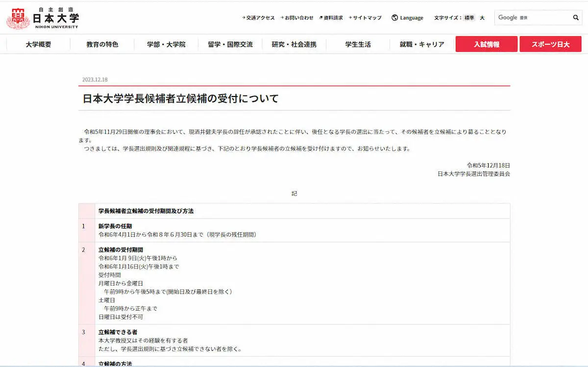The height and width of the screenshot is (367, 588).
Task: Open the 学生生活 menu
Action: [358, 45]
